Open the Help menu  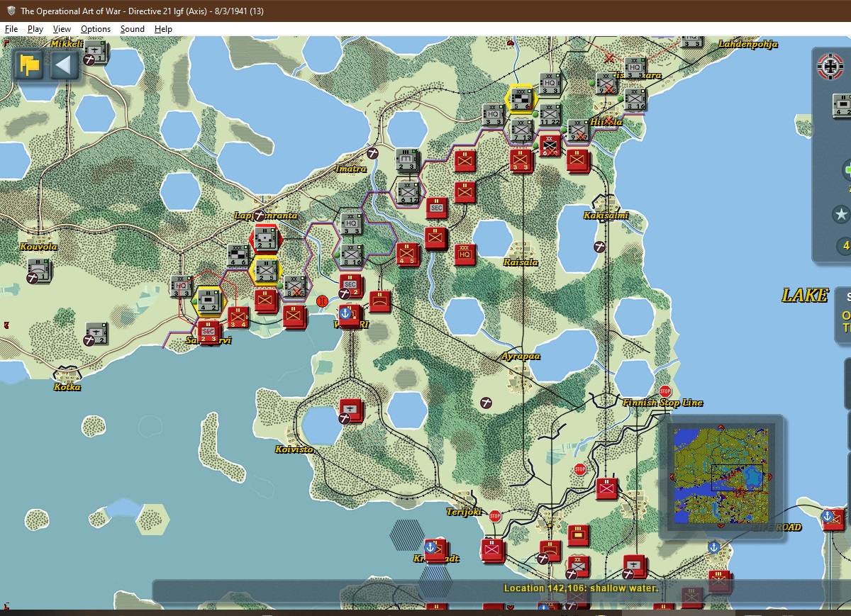(164, 29)
